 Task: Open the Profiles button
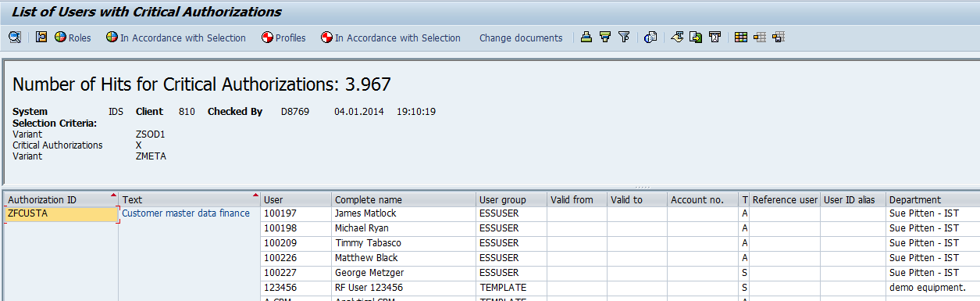[283, 38]
